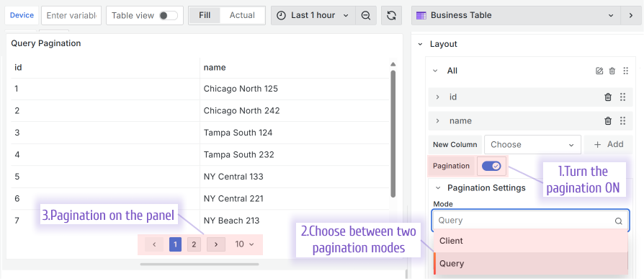Click the Chicago North 242 cell
This screenshot has width=644, height=279.
tap(295, 111)
